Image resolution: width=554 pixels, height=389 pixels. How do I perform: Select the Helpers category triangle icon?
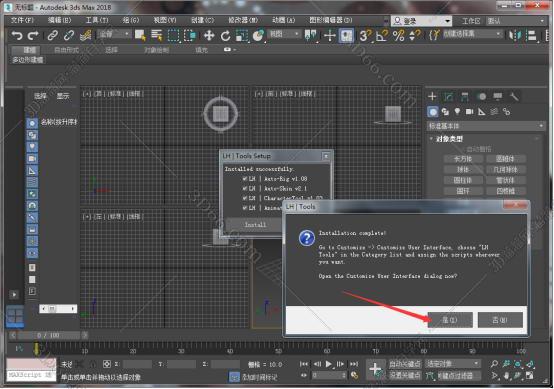coord(482,112)
